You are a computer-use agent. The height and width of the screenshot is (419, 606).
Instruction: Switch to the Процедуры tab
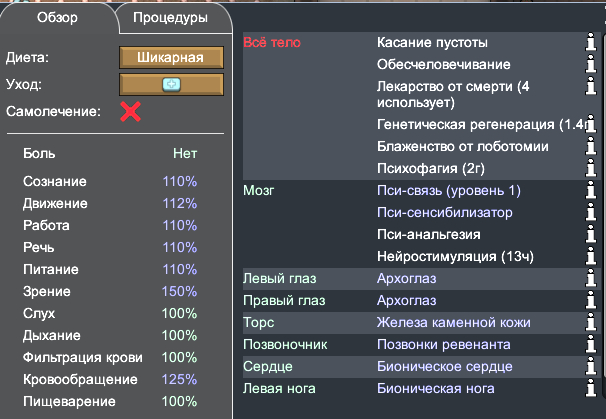[170, 17]
